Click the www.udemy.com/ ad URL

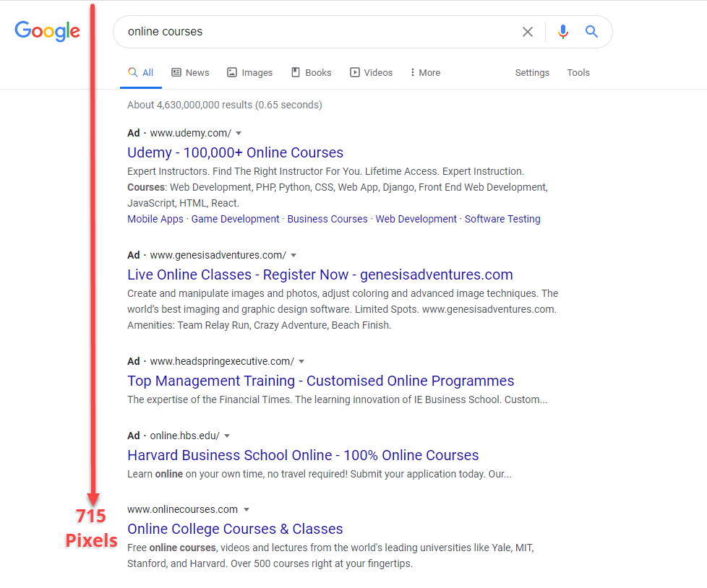tap(190, 134)
